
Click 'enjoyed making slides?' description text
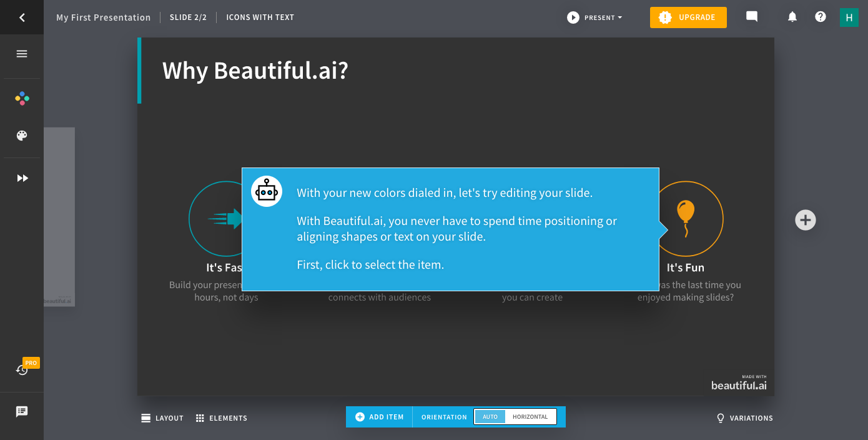click(x=686, y=297)
